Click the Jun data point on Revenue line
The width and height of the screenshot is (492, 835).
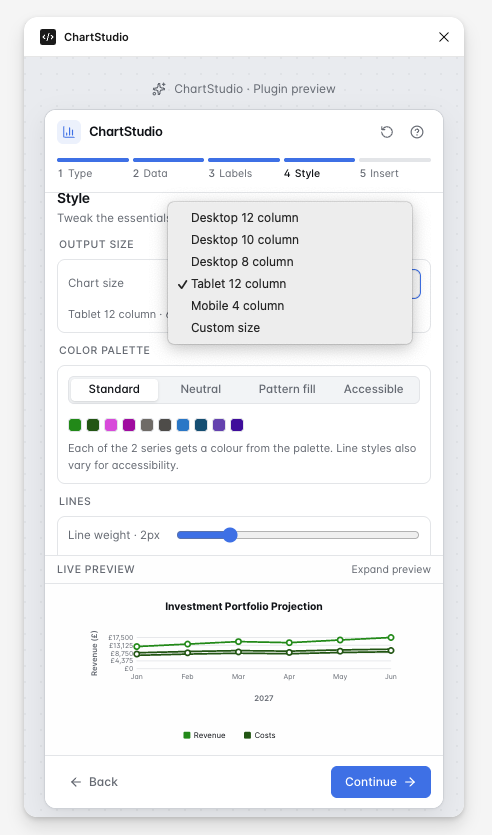pos(391,637)
